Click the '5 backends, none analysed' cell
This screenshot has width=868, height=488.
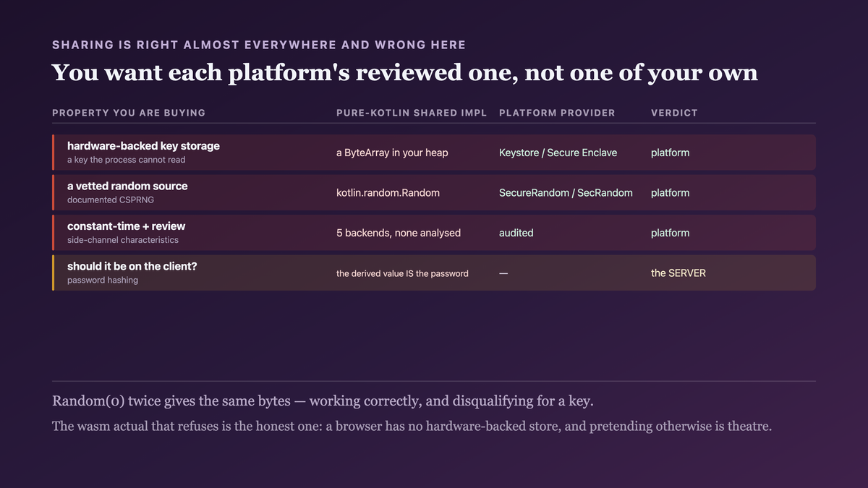399,233
